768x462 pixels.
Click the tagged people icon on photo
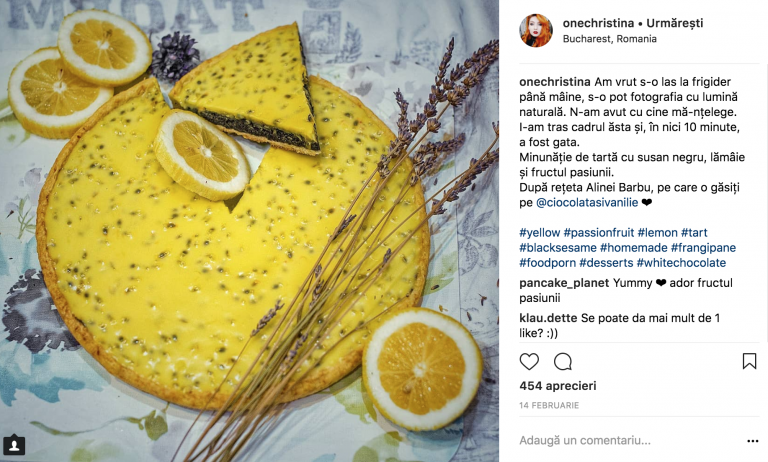coord(14,445)
